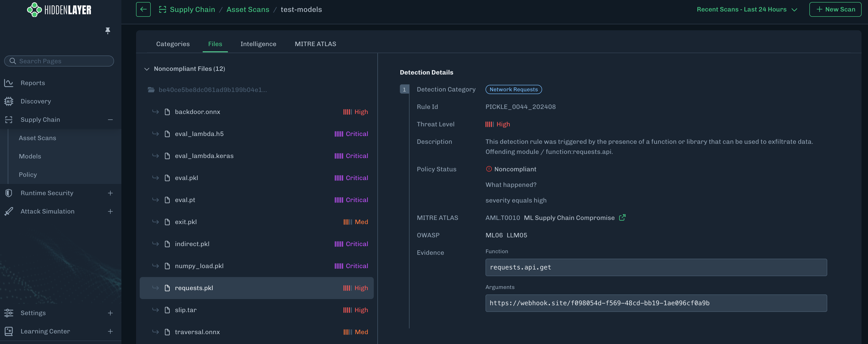Click the LLM05 OWASP code
The image size is (868, 344).
tap(516, 235)
